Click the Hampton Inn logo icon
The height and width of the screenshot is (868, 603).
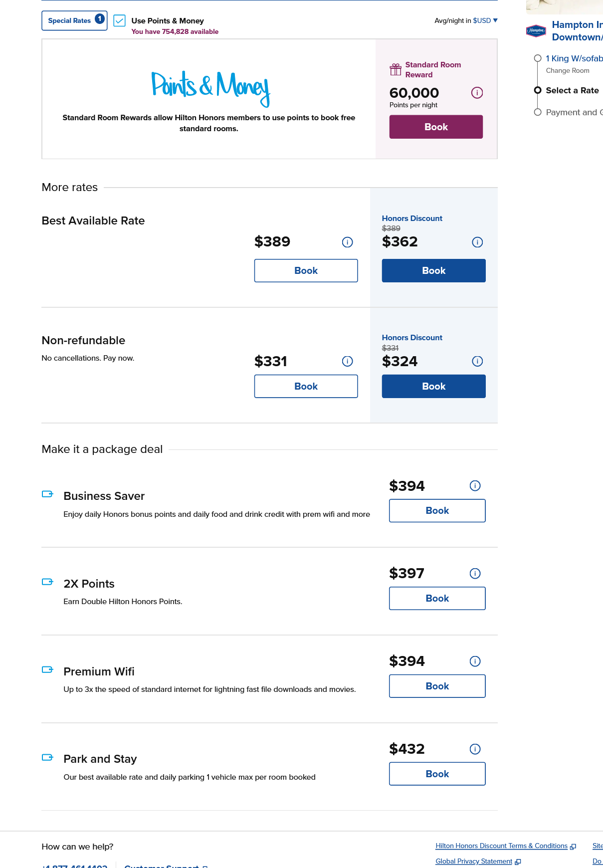[536, 31]
